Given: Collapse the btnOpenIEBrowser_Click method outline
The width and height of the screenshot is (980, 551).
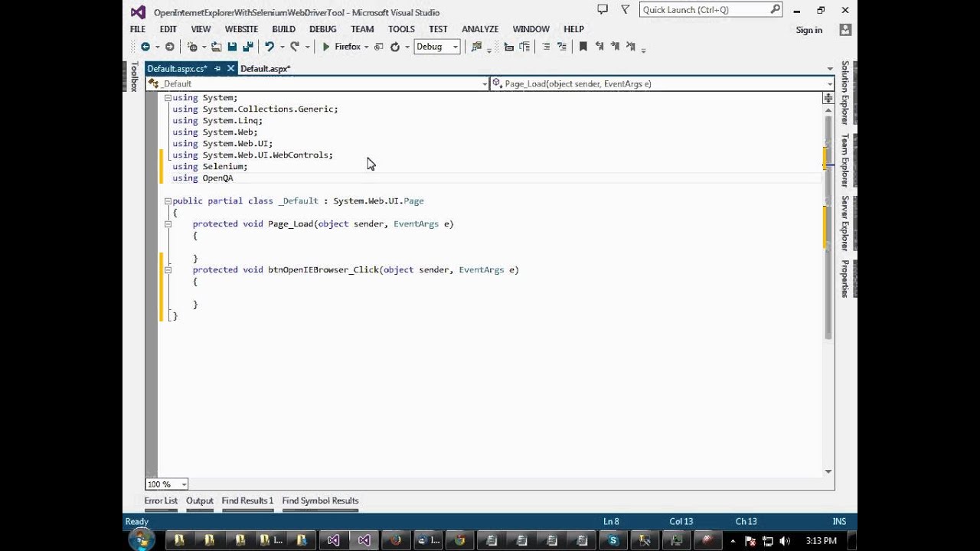Looking at the screenshot, I should click(168, 270).
